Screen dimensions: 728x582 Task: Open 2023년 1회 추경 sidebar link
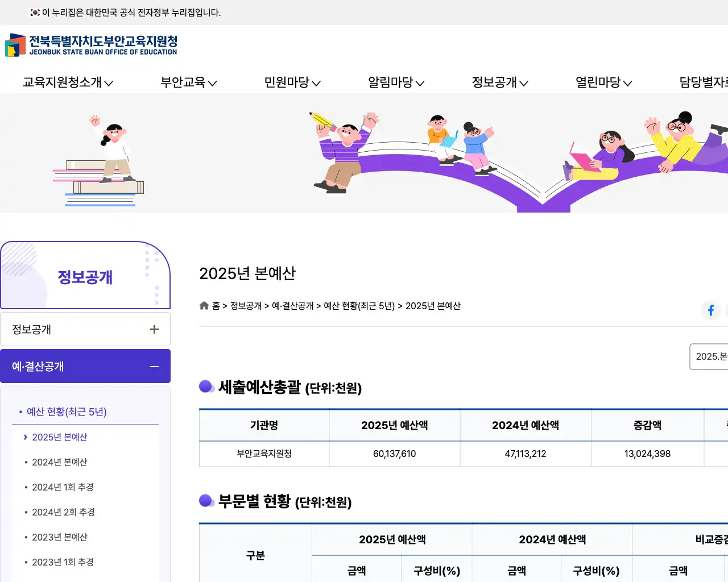coord(63,562)
